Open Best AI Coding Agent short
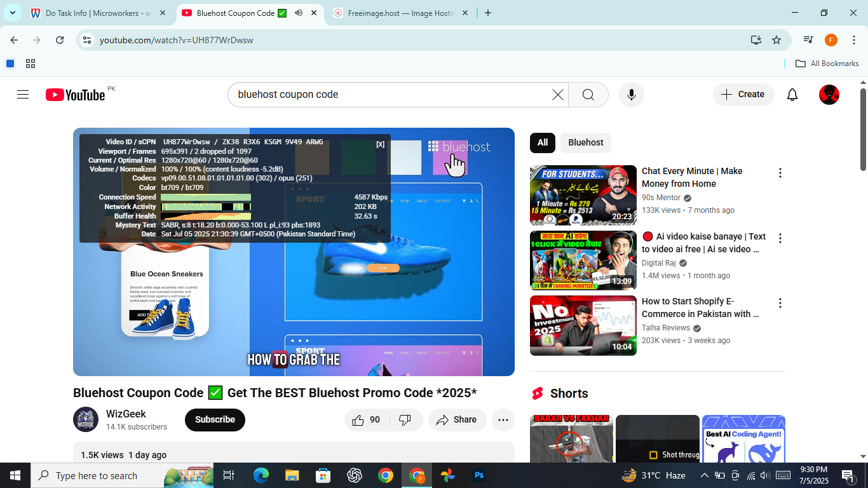868x488 pixels. click(x=743, y=439)
